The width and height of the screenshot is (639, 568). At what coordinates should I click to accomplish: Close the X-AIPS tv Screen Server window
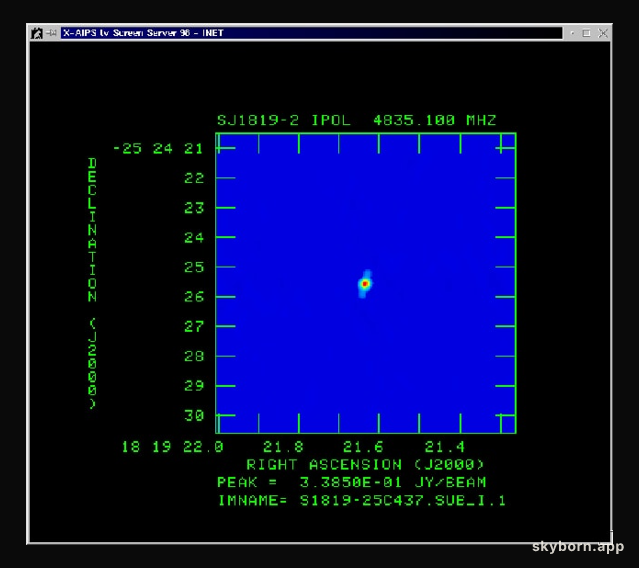tap(603, 33)
